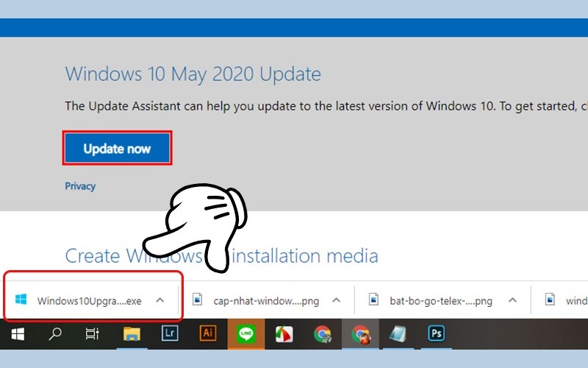Open Task View from taskbar
This screenshot has width=588, height=368.
click(x=93, y=334)
